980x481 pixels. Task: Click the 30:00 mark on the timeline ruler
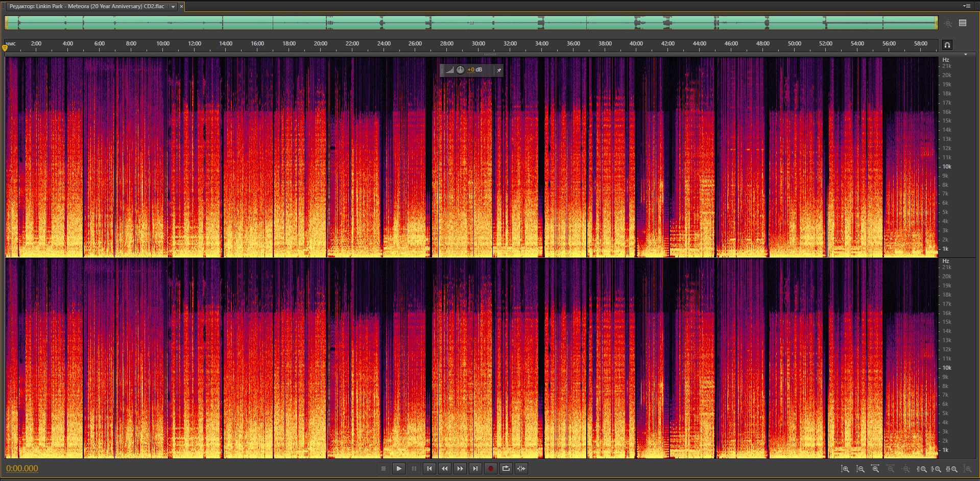478,44
